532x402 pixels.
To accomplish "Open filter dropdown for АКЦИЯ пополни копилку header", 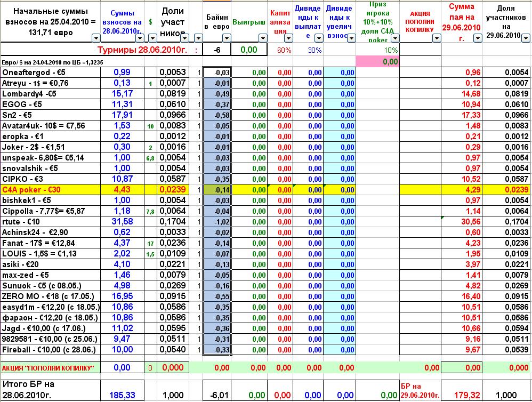I will (x=437, y=38).
